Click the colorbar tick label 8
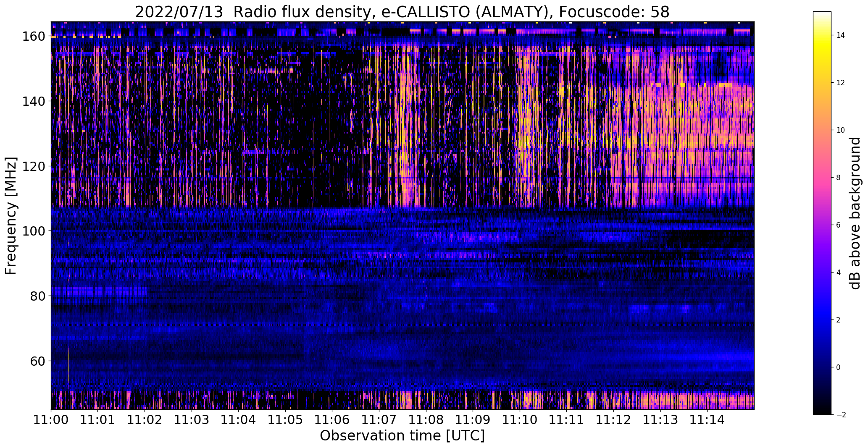868x448 pixels. click(839, 178)
